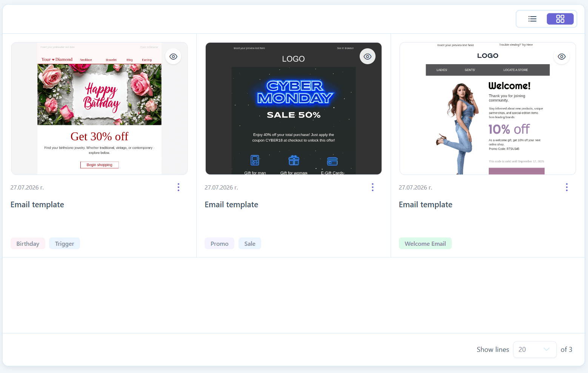The height and width of the screenshot is (373, 588).
Task: Click the 'of 3' total count text
Action: (x=566, y=350)
